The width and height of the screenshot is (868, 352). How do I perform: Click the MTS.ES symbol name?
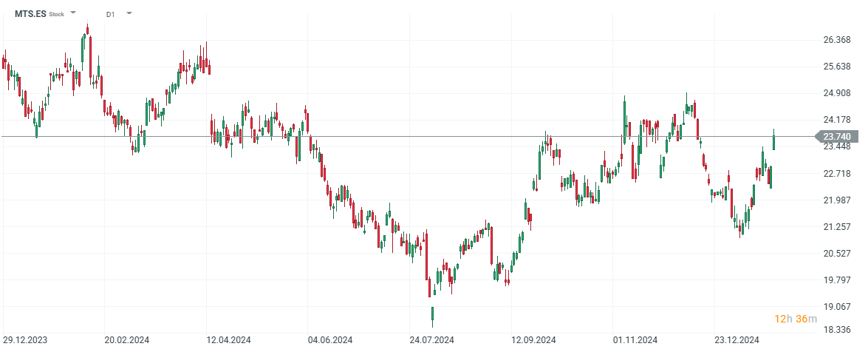[x=30, y=14]
